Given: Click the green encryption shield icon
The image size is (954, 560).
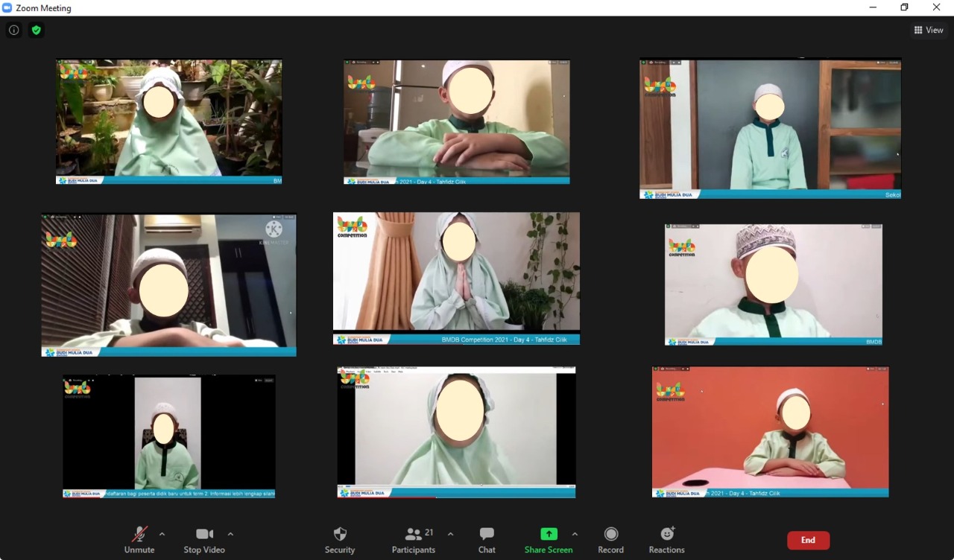Looking at the screenshot, I should (x=36, y=30).
